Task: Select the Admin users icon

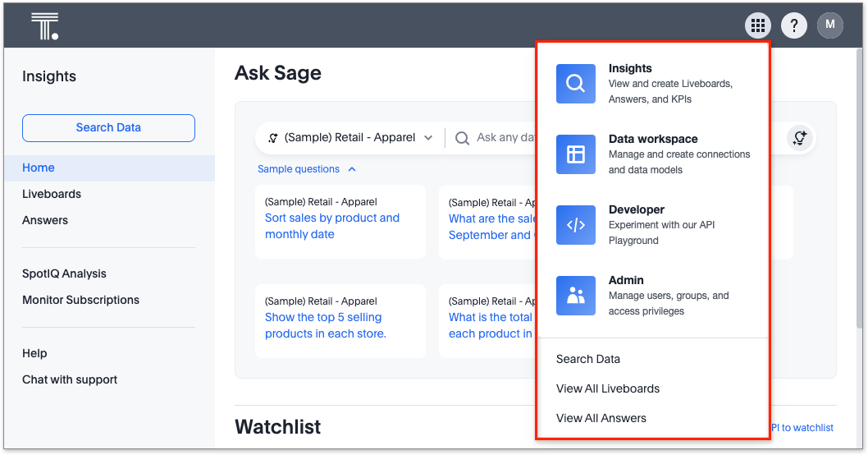Action: (x=576, y=296)
